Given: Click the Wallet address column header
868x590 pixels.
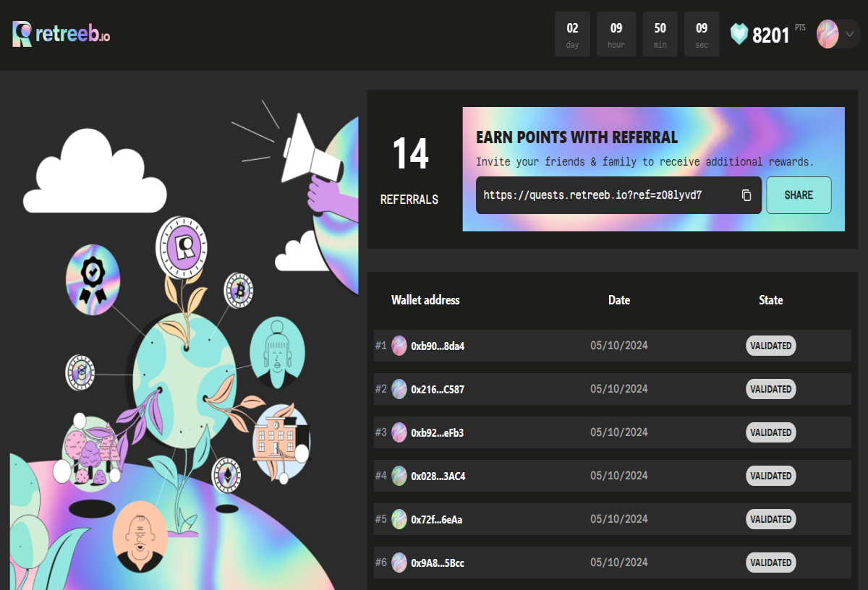Looking at the screenshot, I should coord(425,300).
